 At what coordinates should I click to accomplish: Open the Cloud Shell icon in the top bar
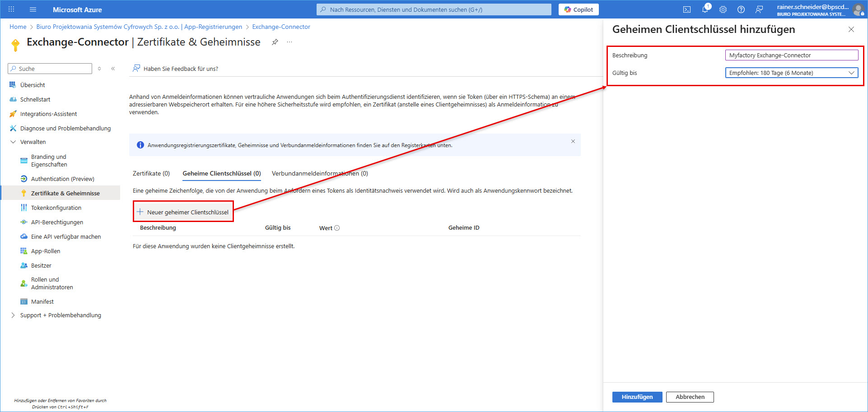click(x=687, y=9)
